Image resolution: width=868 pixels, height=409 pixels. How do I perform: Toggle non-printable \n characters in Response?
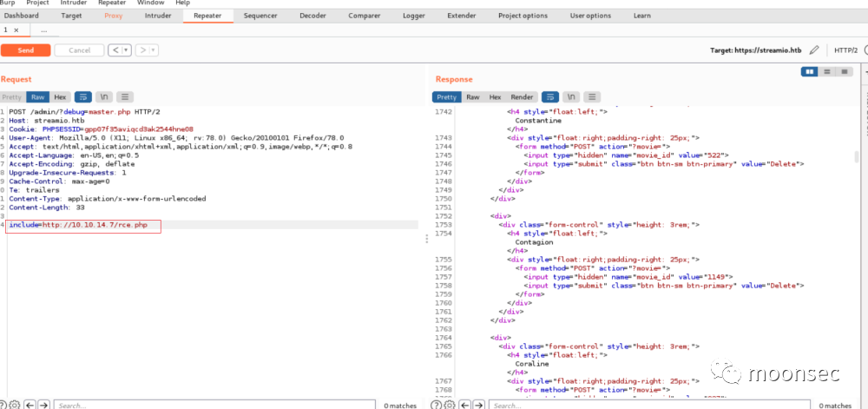(571, 97)
